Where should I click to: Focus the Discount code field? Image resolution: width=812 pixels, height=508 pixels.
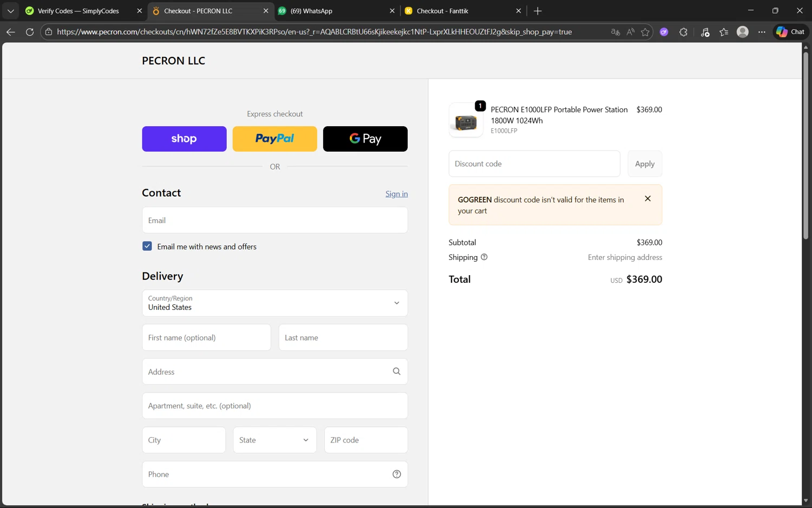(534, 164)
